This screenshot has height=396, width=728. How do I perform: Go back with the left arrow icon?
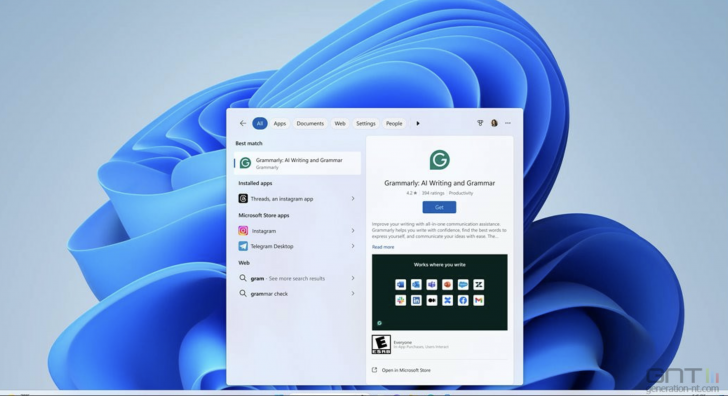pyautogui.click(x=243, y=123)
